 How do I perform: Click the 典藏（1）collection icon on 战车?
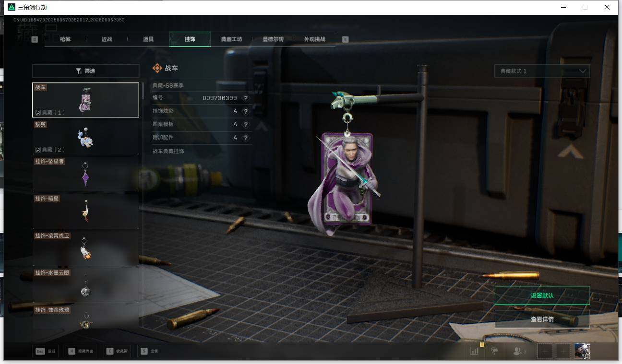[x=38, y=113]
